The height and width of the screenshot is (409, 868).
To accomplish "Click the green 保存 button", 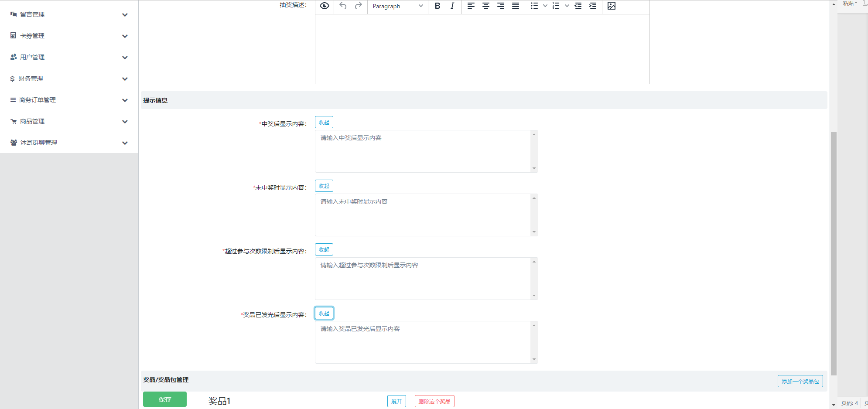I will 165,399.
